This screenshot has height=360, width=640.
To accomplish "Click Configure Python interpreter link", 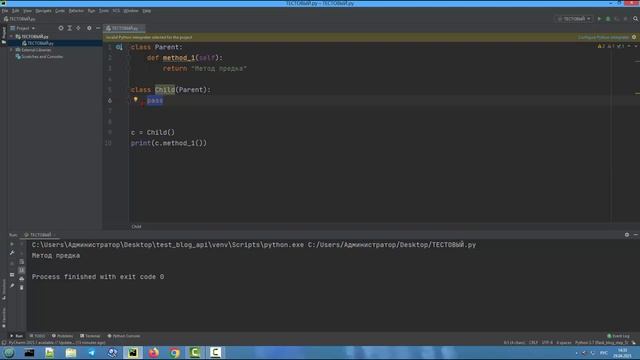I will pyautogui.click(x=603, y=37).
